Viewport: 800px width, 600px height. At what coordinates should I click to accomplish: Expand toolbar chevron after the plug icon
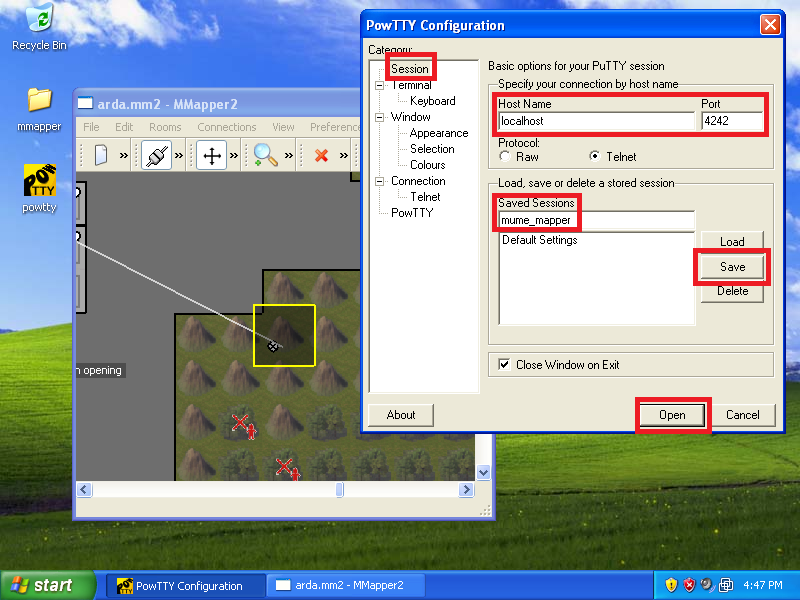pos(179,155)
